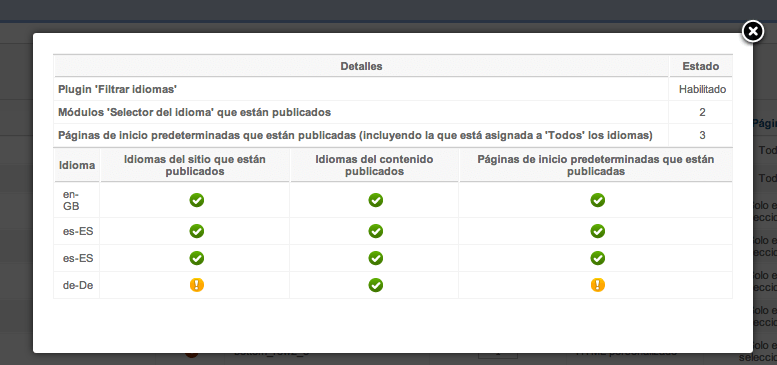Close the language status modal
777x365 pixels.
click(x=752, y=32)
